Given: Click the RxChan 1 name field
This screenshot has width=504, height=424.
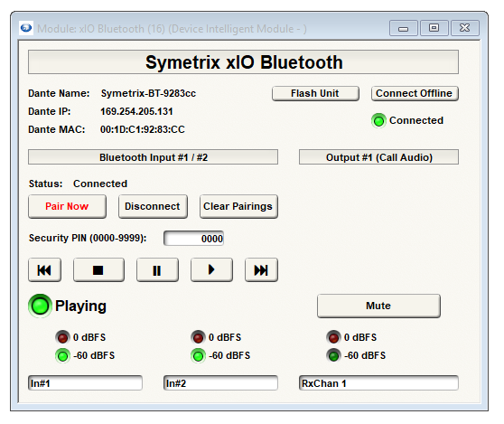Looking at the screenshot, I should tap(378, 383).
